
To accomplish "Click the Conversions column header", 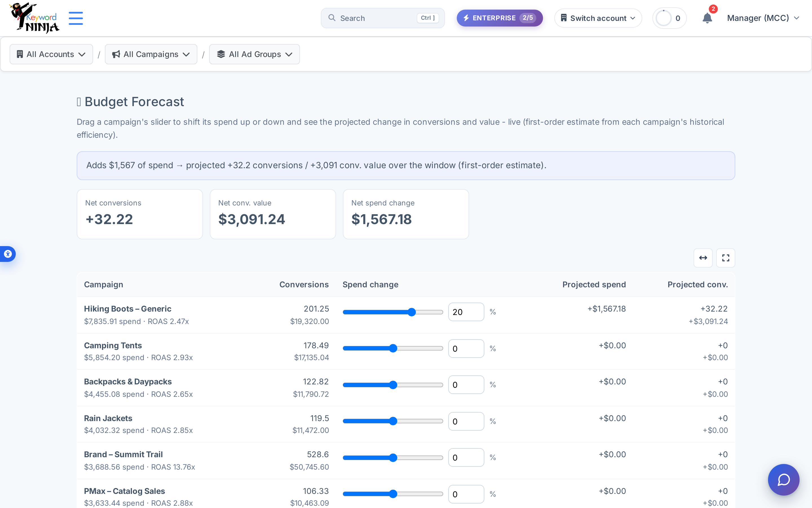I will click(x=304, y=284).
